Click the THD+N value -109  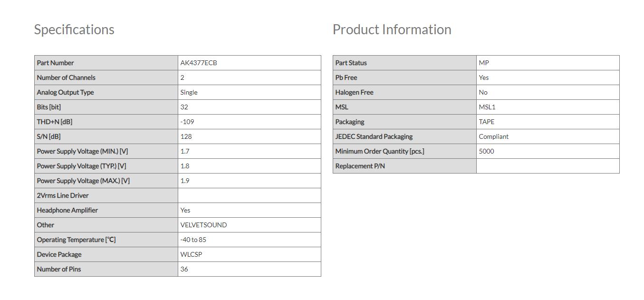(x=187, y=122)
